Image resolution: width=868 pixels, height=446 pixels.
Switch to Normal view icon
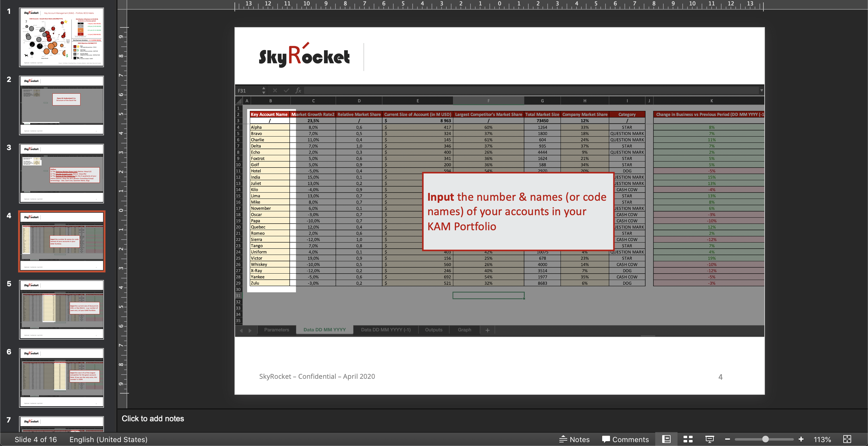click(666, 439)
